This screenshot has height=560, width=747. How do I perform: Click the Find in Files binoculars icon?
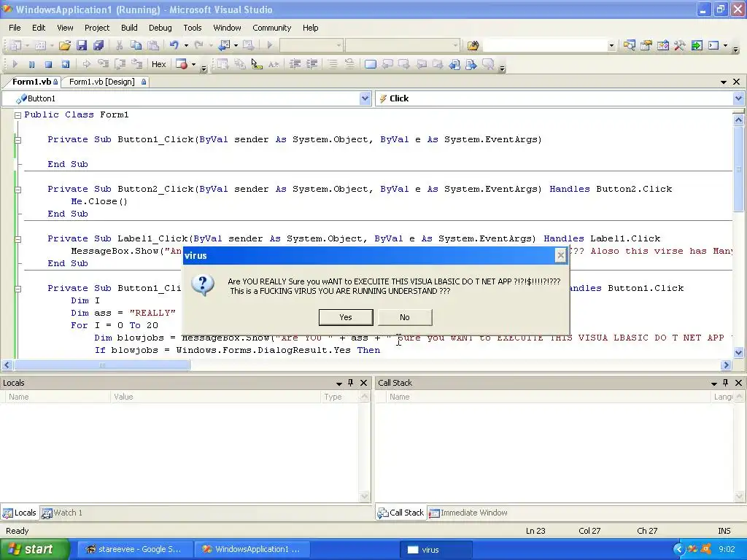pos(473,45)
